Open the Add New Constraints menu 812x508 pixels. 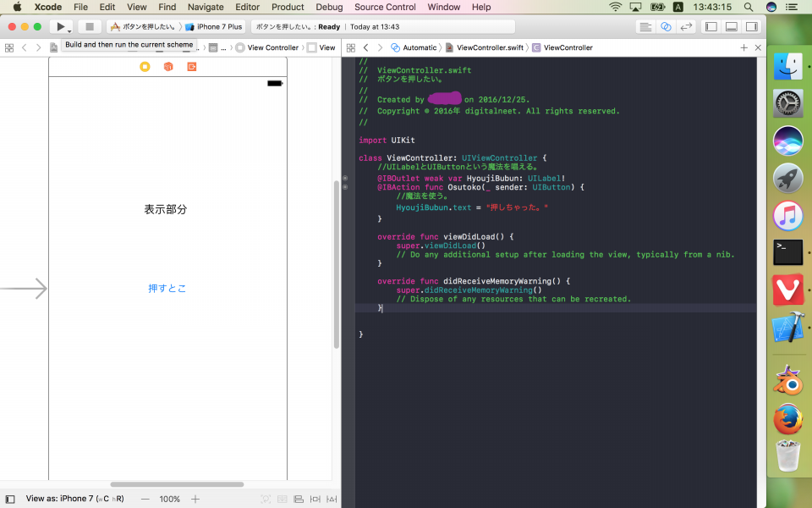pyautogui.click(x=315, y=500)
